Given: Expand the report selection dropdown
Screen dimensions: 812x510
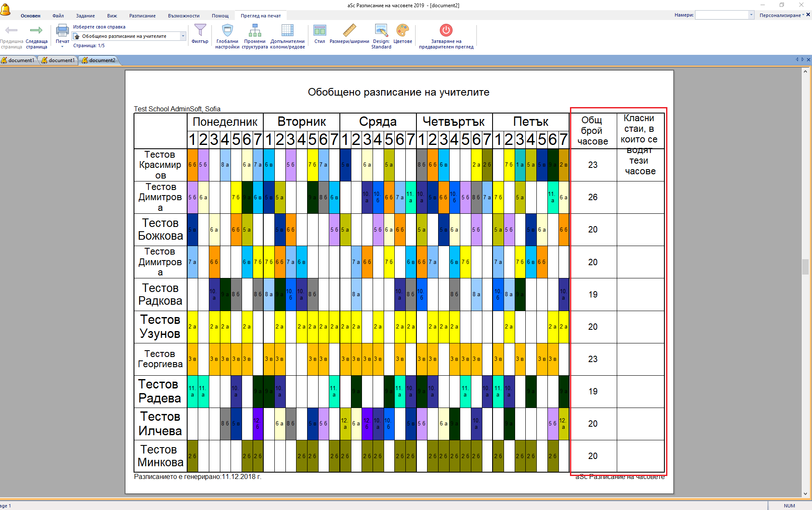Looking at the screenshot, I should tap(183, 36).
